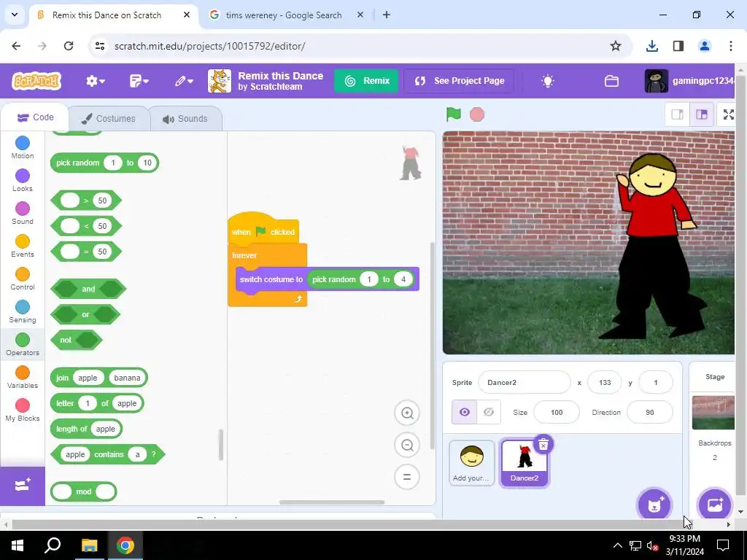Delete the Dancer2 sprite
The width and height of the screenshot is (747, 560).
pos(543,445)
